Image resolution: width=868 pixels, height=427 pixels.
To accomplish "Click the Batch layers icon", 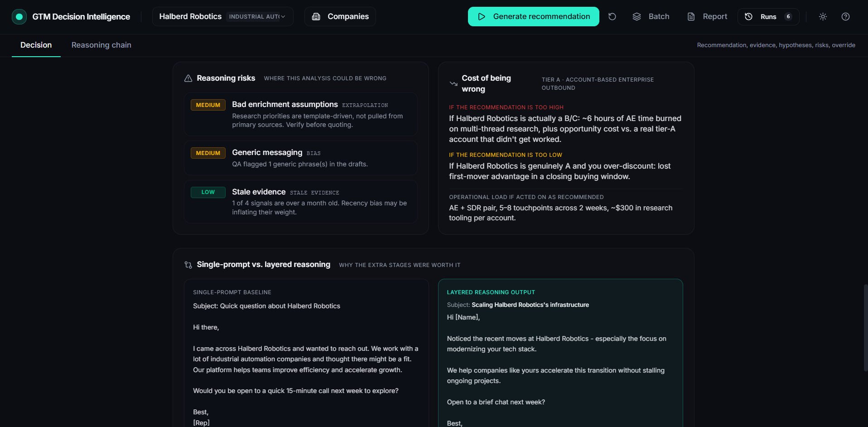I will [637, 17].
